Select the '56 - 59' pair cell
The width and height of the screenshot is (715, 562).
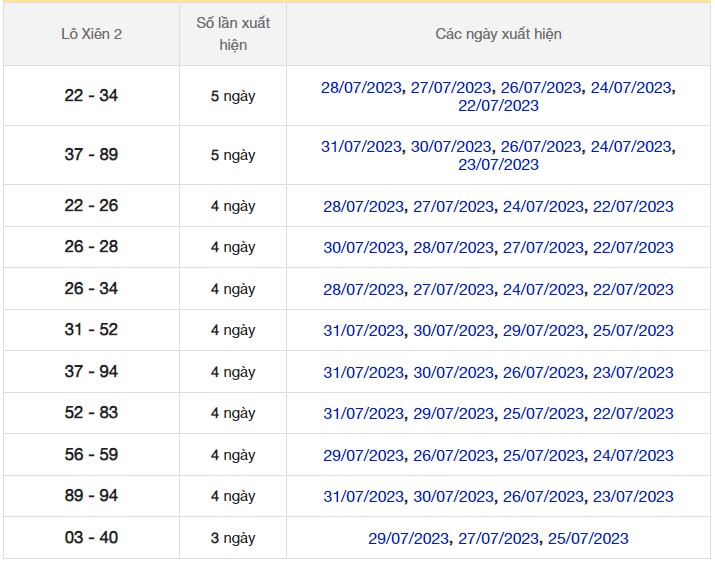(x=91, y=455)
